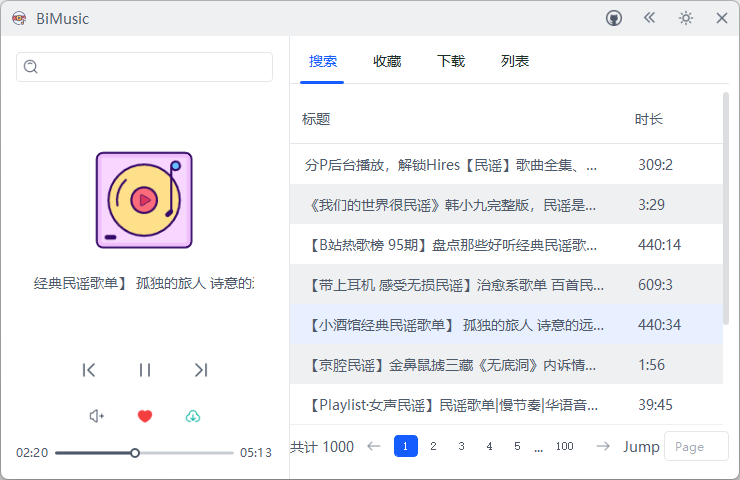Collapse the panel with double-chevron icon

click(x=649, y=18)
